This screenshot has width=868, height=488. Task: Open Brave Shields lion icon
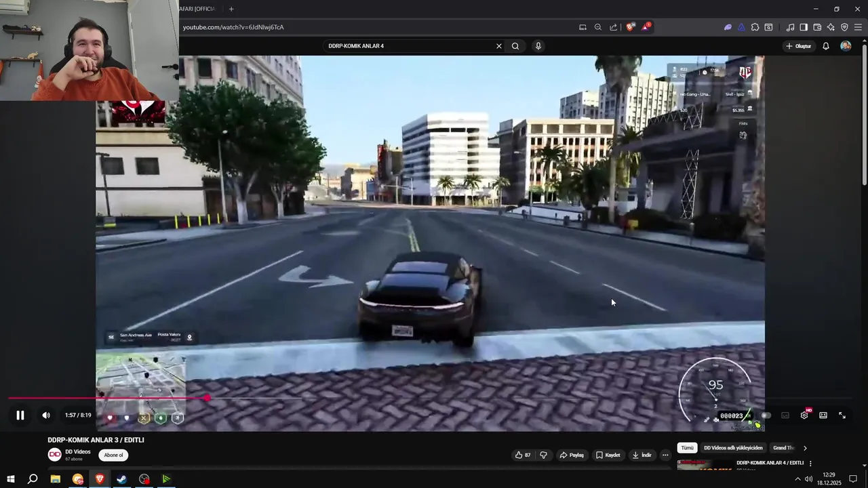tap(631, 27)
